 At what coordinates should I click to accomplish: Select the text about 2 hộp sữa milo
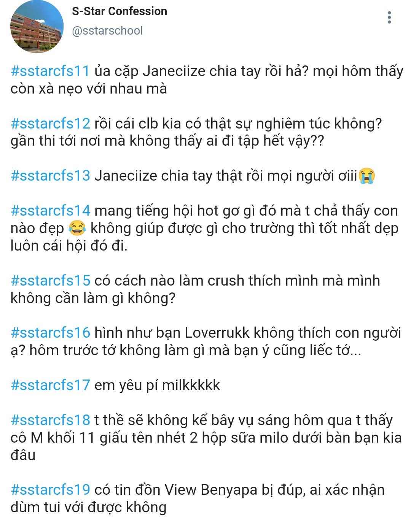point(206,438)
